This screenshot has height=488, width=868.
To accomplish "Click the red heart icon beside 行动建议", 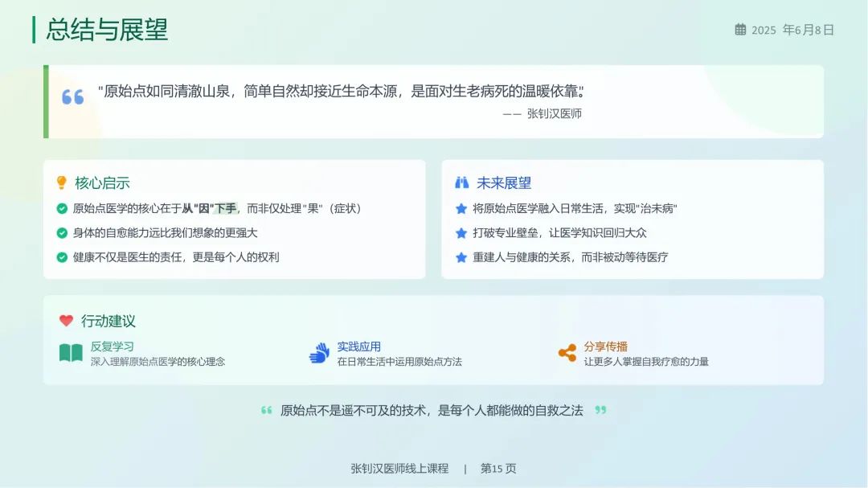I will 66,321.
